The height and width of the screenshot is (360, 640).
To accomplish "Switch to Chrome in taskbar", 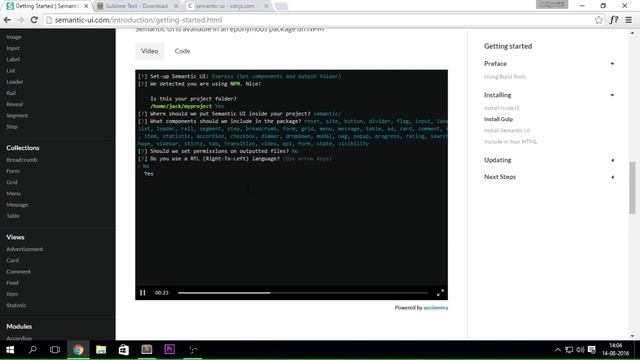I will (x=78, y=350).
